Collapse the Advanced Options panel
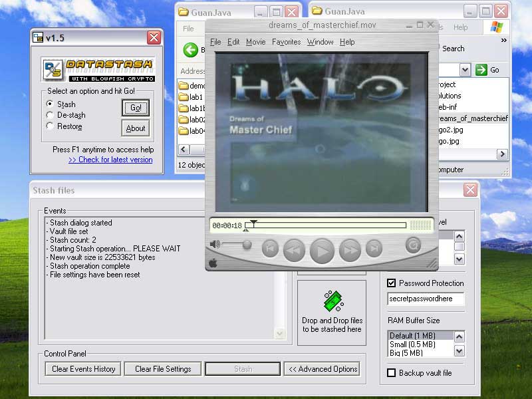Viewport: 532px width, 399px height. coord(323,369)
